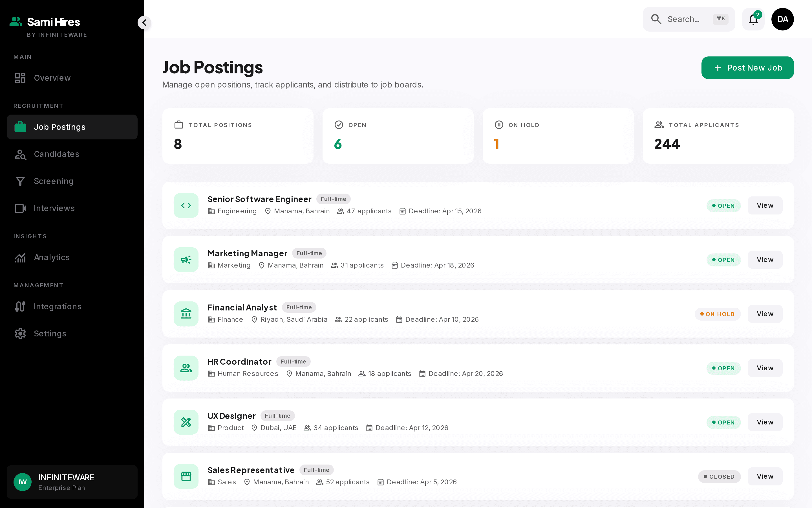
Task: Open the Analytics page
Action: coord(72,257)
